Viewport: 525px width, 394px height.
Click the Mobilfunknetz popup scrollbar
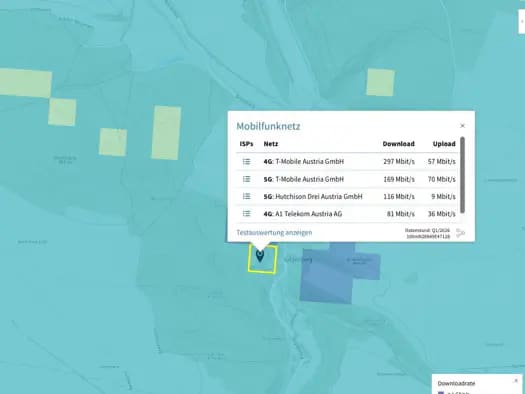[462, 175]
